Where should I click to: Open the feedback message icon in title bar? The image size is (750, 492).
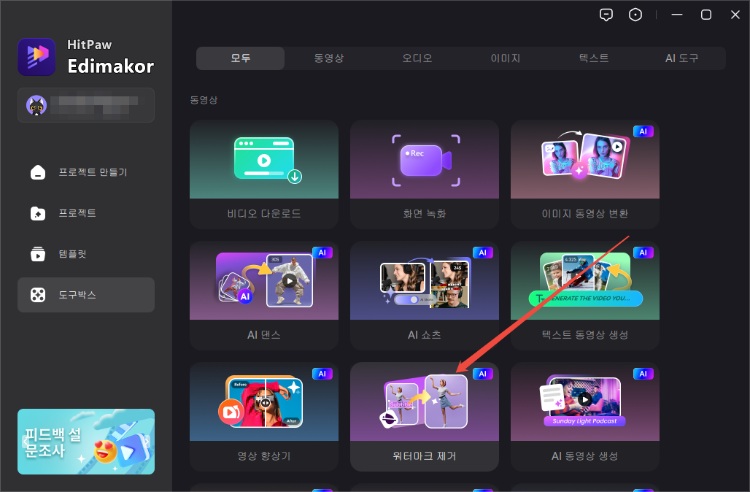606,15
